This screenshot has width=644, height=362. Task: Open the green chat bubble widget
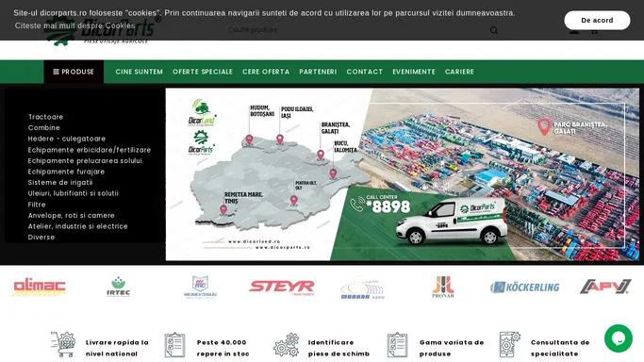(619, 338)
